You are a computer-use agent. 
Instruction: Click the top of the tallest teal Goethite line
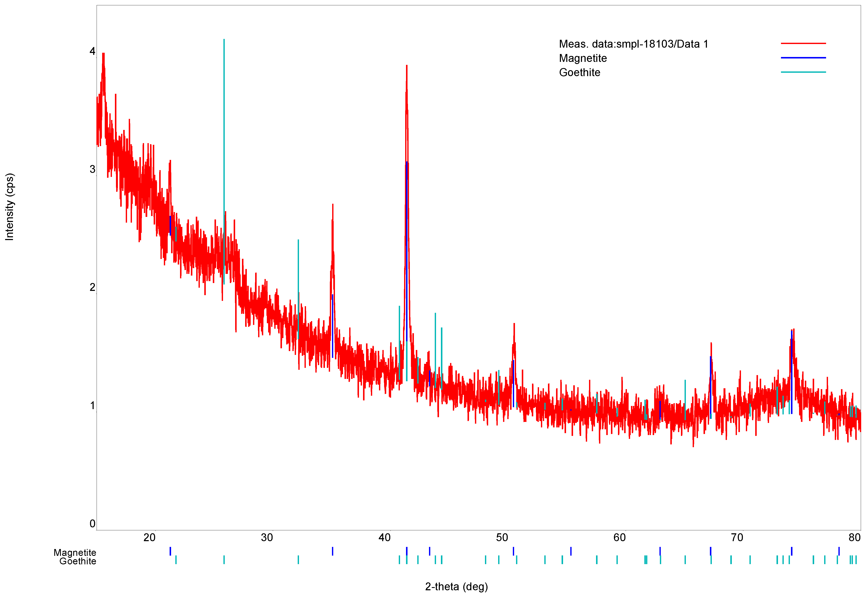coord(224,40)
